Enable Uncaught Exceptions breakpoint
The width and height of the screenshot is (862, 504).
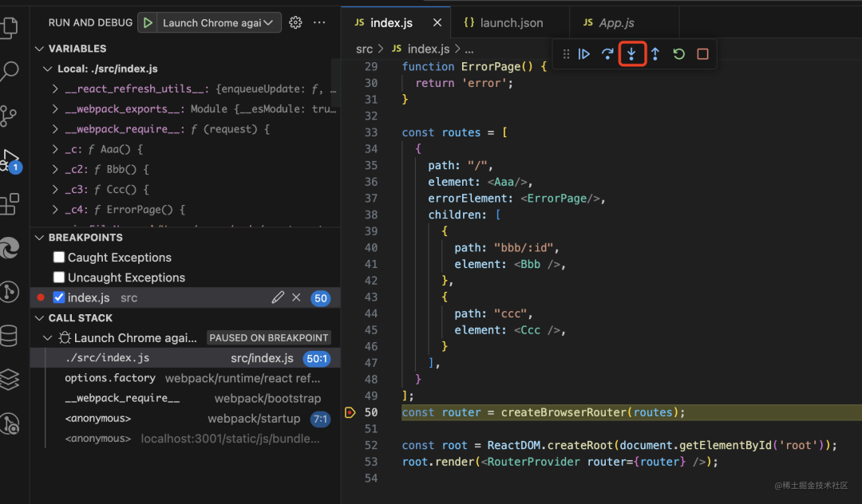coord(59,278)
